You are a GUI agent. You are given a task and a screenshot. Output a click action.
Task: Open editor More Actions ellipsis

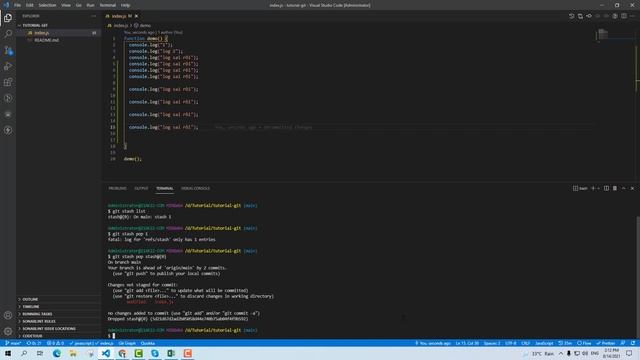(x=632, y=16)
